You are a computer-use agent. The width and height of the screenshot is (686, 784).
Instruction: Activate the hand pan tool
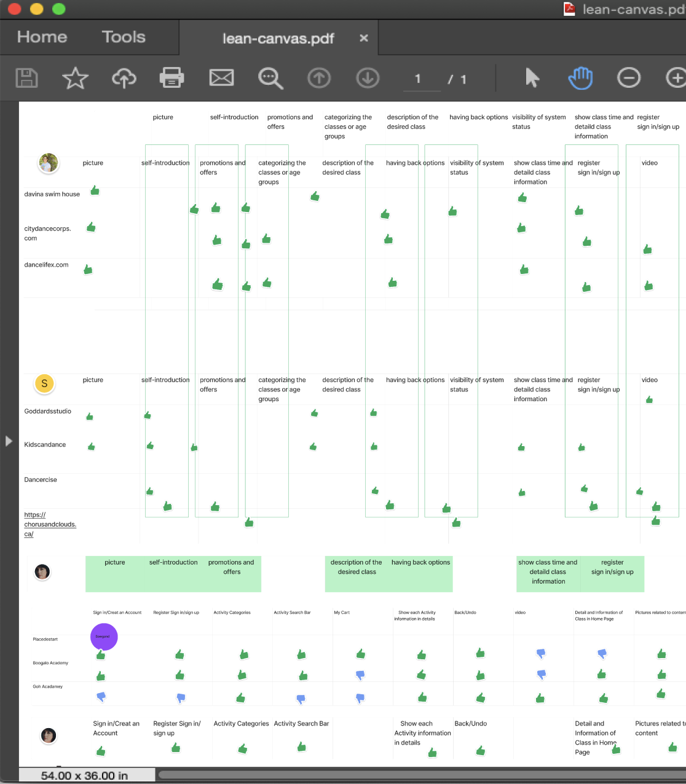point(580,78)
